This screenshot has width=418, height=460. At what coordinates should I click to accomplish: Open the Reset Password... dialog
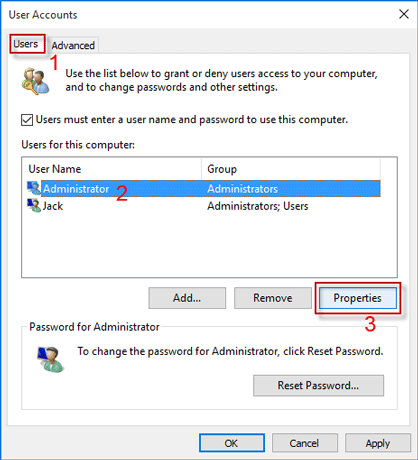click(318, 385)
